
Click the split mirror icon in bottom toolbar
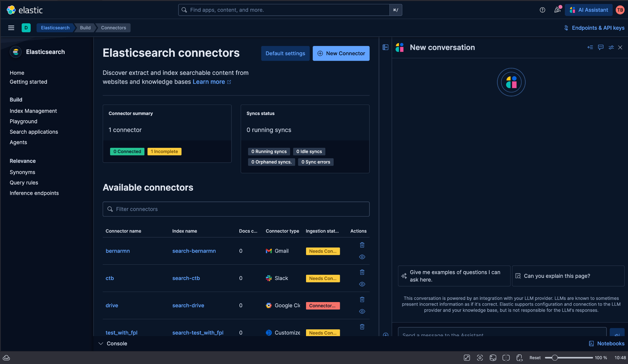[506, 358]
